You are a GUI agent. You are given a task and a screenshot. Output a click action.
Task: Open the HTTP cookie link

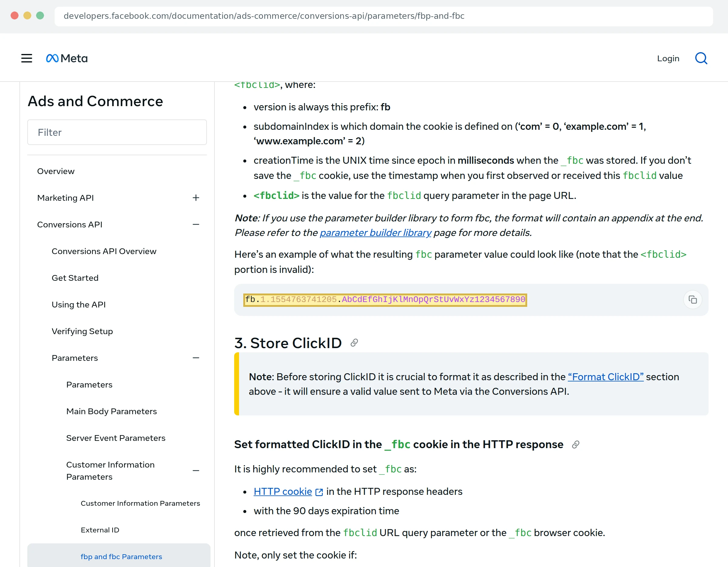[x=283, y=492]
